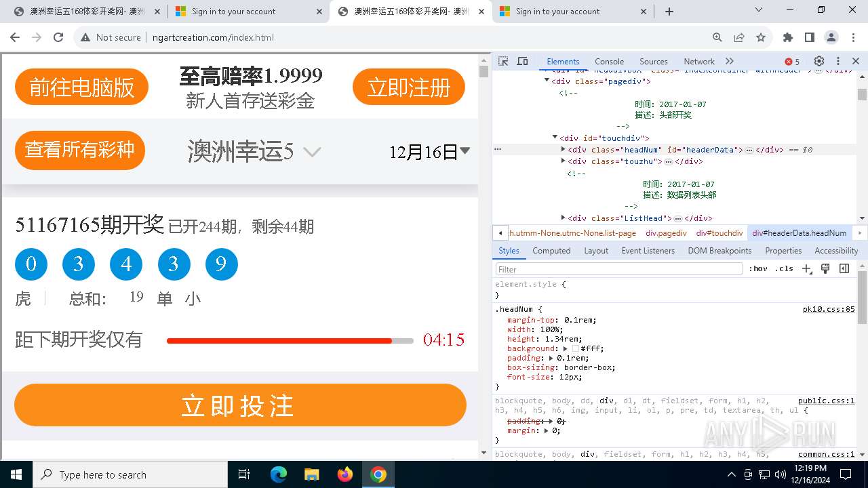The height and width of the screenshot is (488, 868).
Task: Select div.pagediv in breadcrumb
Action: coord(666,232)
